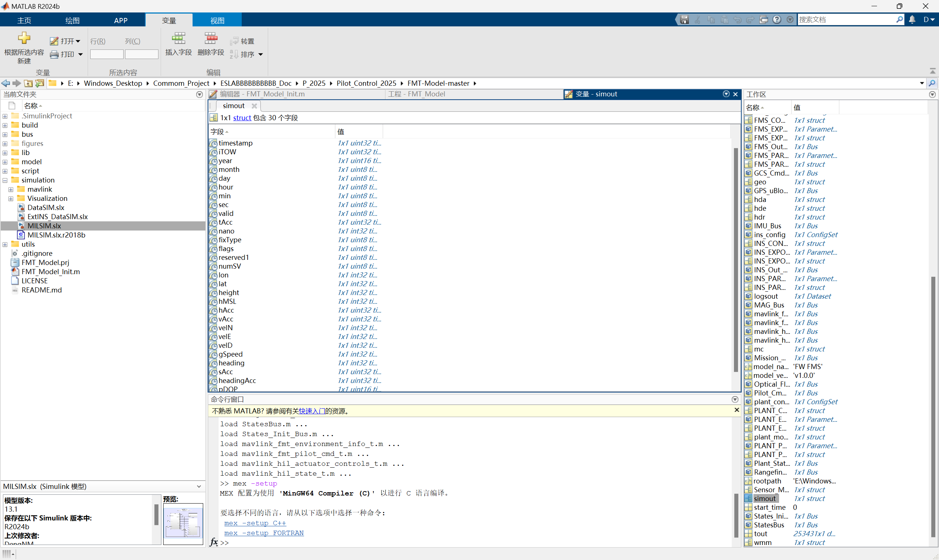
Task: Click the mex -setup C++ link
Action: pos(255,523)
